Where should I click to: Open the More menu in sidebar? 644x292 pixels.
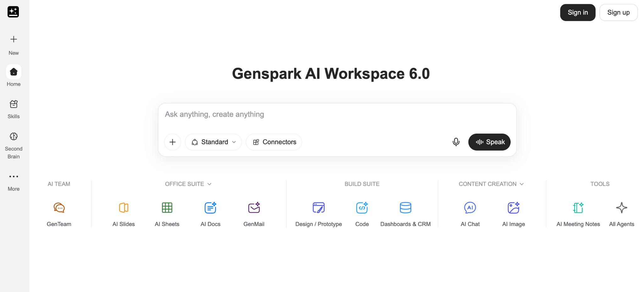[14, 182]
